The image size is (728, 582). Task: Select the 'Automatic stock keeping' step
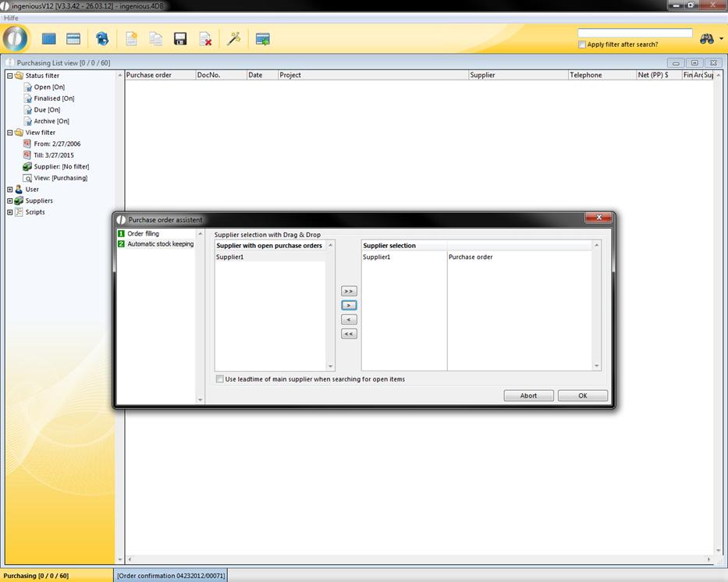tap(160, 244)
